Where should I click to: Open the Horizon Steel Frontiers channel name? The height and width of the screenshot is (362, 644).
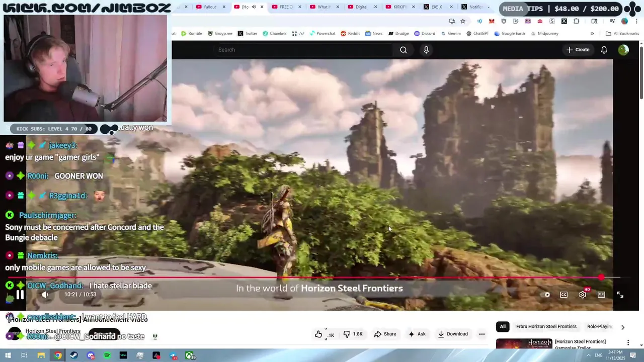[53, 331]
